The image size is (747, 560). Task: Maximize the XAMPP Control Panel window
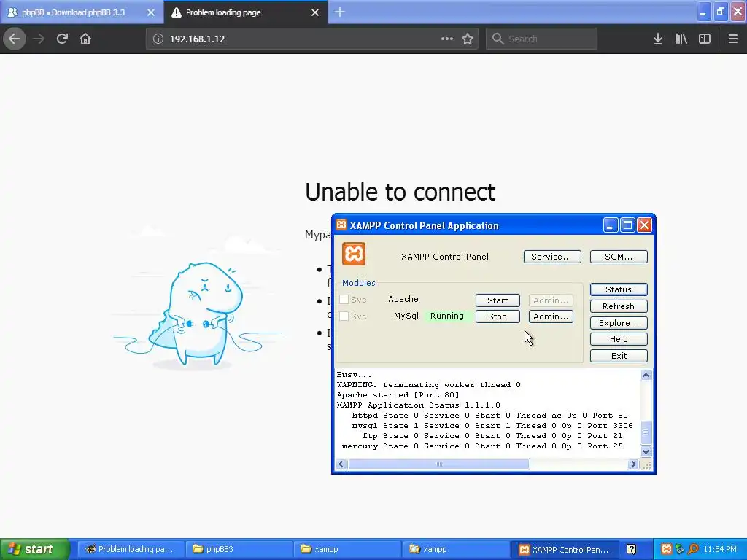point(627,225)
